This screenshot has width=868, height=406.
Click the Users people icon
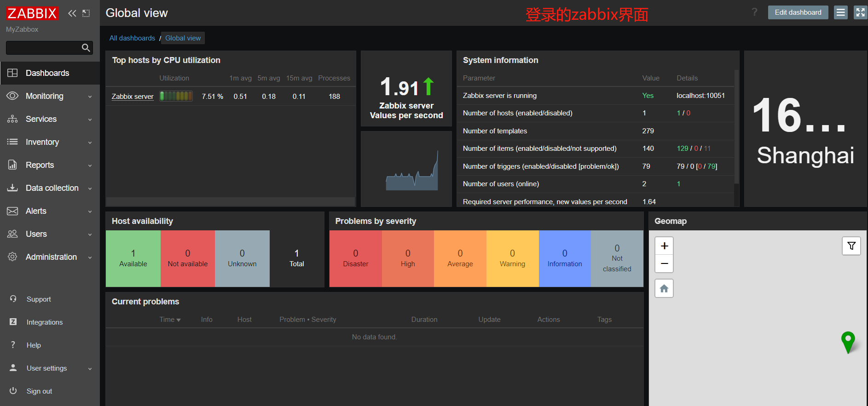coord(12,234)
